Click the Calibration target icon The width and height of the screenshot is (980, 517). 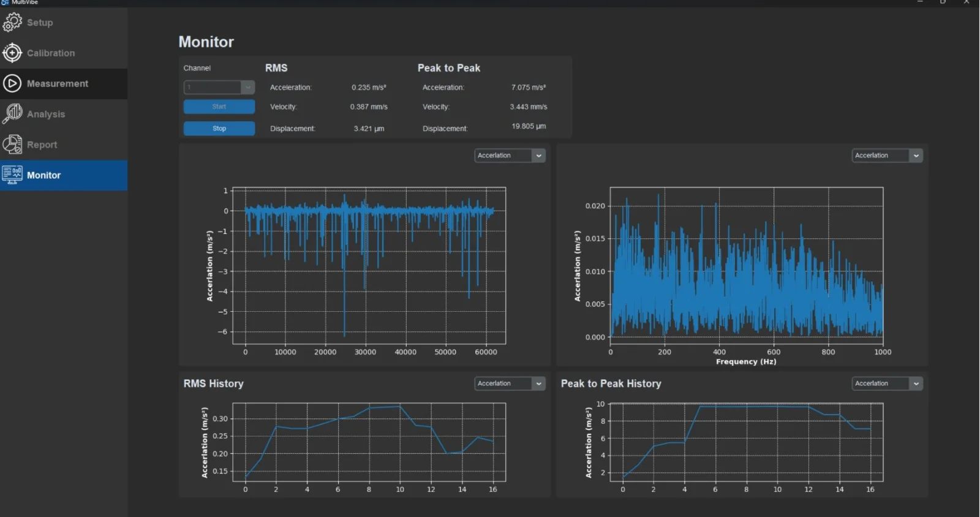pyautogui.click(x=12, y=53)
